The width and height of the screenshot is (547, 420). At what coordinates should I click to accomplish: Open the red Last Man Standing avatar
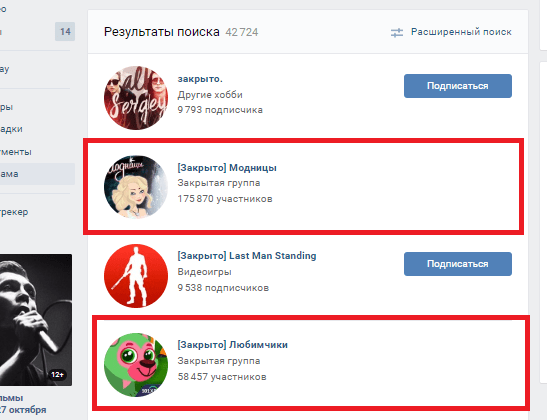136,276
